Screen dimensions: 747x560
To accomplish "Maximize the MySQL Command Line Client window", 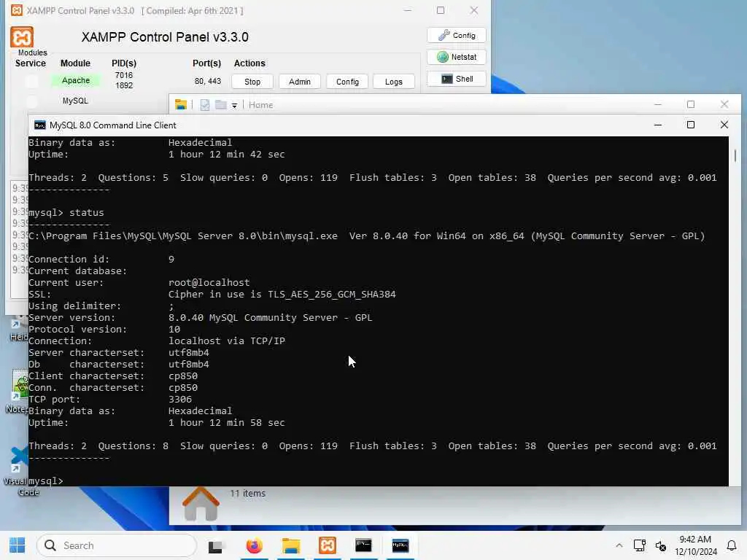I will point(691,125).
